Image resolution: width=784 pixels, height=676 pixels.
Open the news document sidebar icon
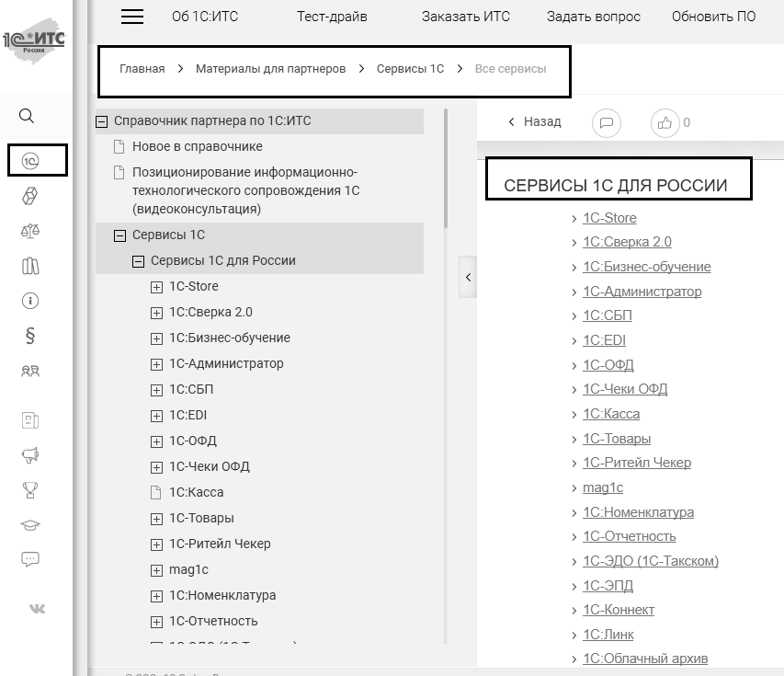click(30, 420)
